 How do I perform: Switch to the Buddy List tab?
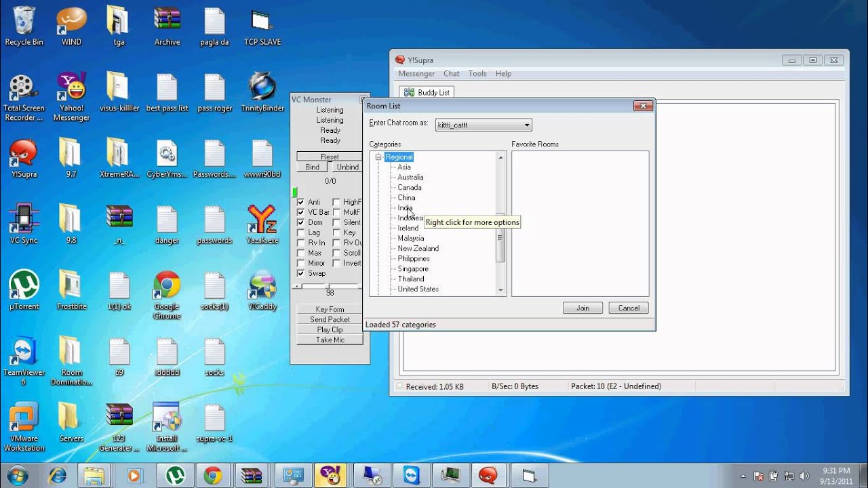pyautogui.click(x=426, y=92)
